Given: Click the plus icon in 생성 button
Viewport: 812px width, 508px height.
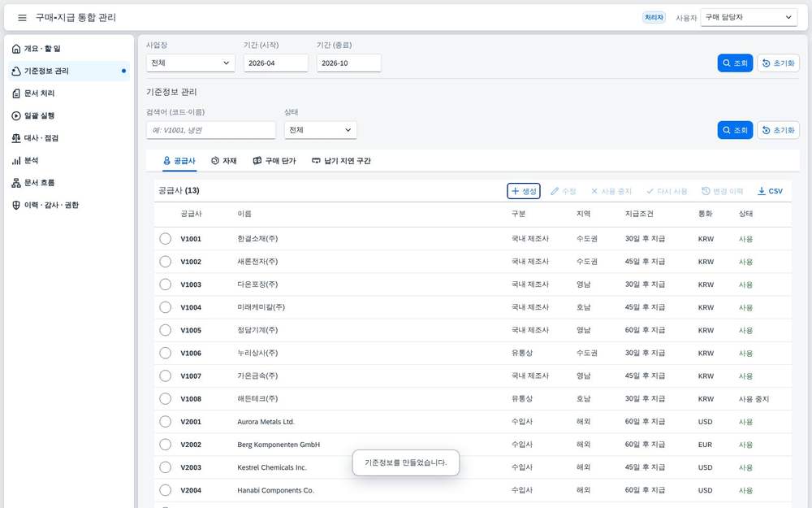Looking at the screenshot, I should 516,191.
